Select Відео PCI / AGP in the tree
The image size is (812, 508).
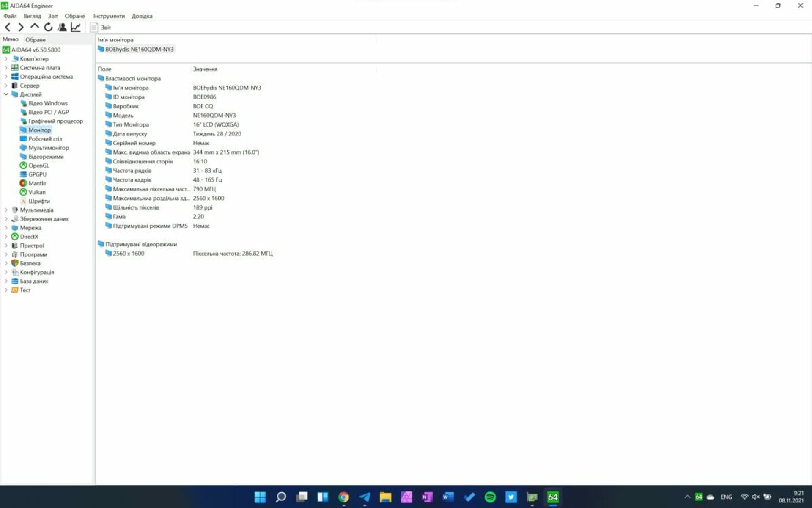point(48,112)
